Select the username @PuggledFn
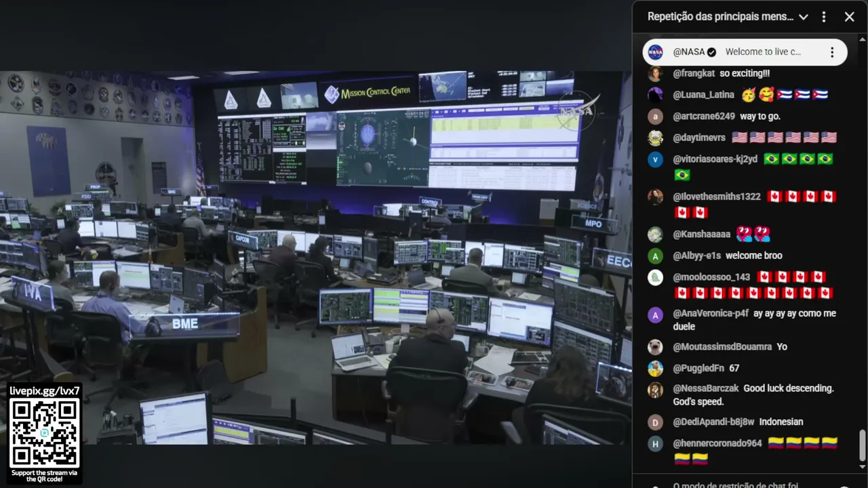868x488 pixels. [698, 368]
